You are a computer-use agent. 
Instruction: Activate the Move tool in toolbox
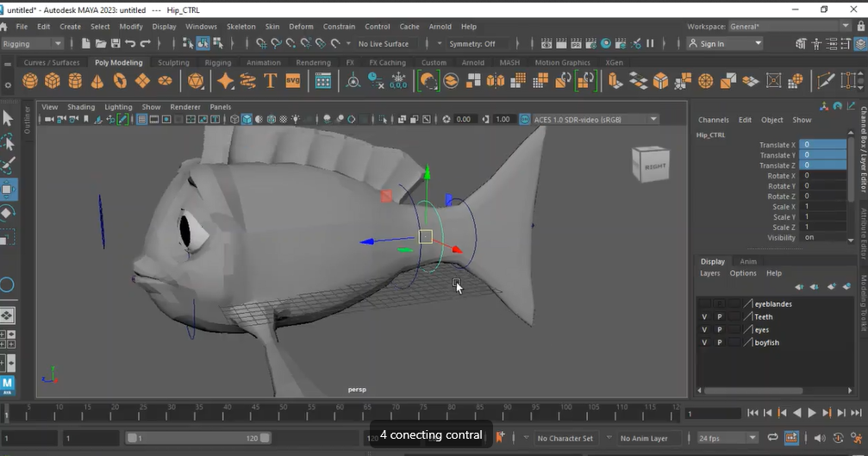(8, 190)
